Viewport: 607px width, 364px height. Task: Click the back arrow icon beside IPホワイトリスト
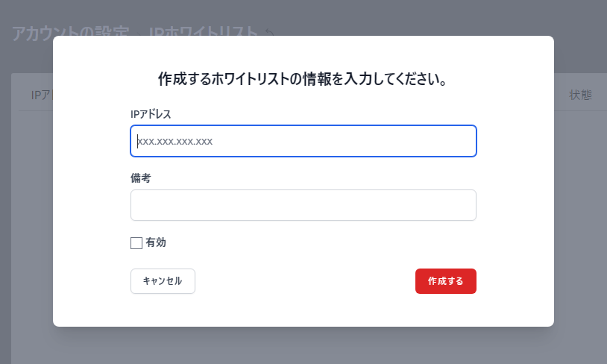coord(270,33)
